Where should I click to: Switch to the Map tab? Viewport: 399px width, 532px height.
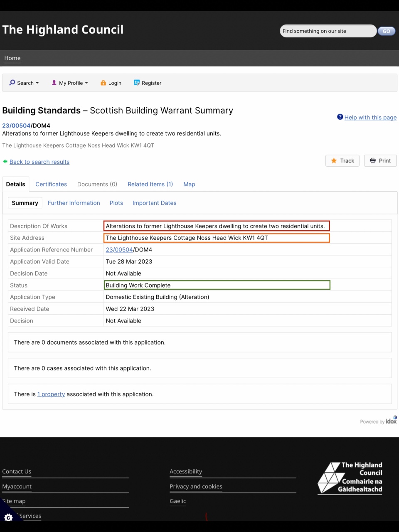(x=189, y=184)
